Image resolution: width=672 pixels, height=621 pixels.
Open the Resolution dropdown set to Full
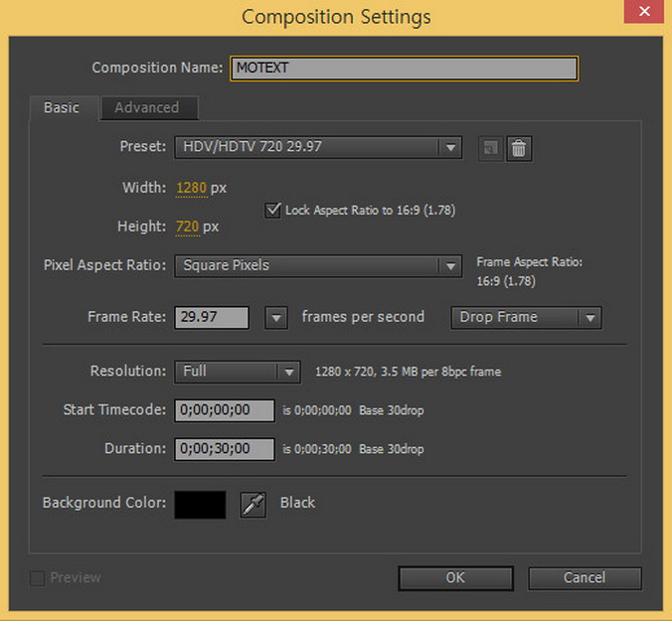pyautogui.click(x=237, y=372)
